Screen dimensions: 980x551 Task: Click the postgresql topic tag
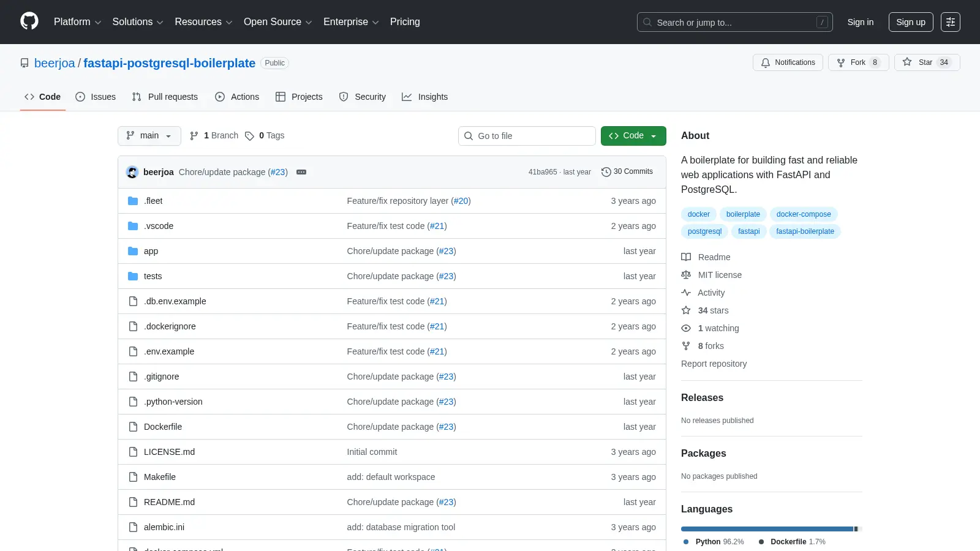704,231
